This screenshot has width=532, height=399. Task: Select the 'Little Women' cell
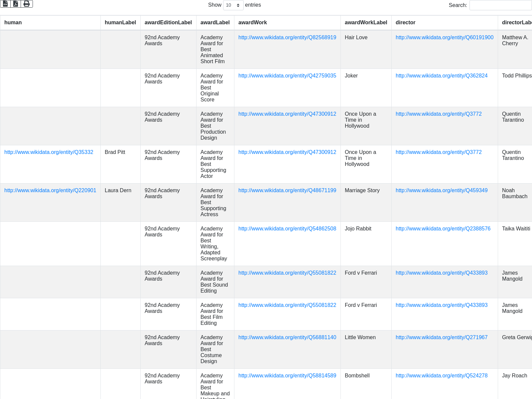point(366,349)
